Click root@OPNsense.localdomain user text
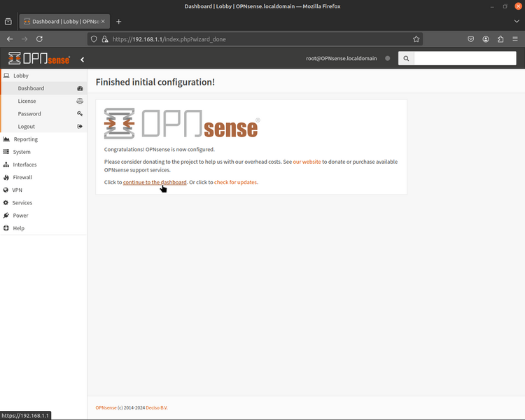 pos(341,58)
